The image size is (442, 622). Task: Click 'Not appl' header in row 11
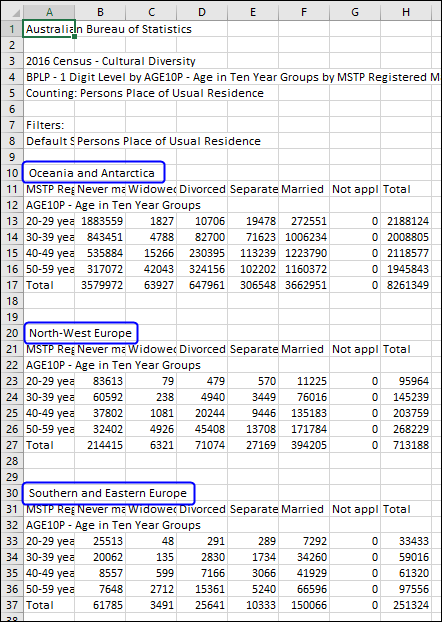pos(355,189)
